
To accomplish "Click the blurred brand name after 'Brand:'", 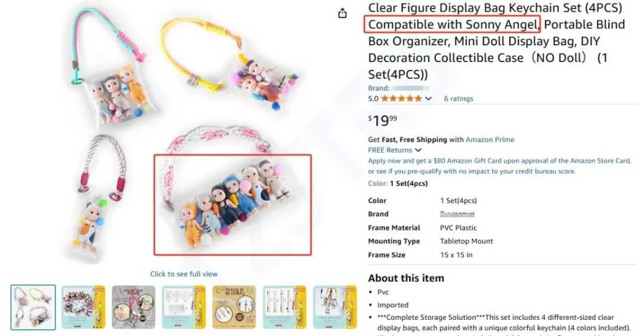I will coord(411,88).
